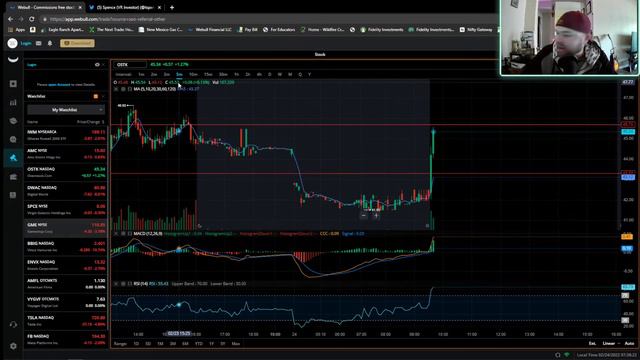Toggle MACD indicator visibility box
This screenshot has width=640, height=360.
[x=130, y=234]
